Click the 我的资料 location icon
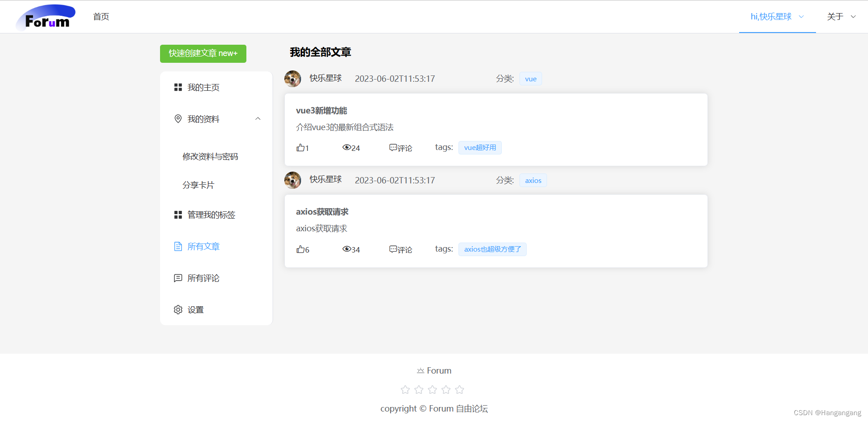This screenshot has height=421, width=868. pos(178,118)
